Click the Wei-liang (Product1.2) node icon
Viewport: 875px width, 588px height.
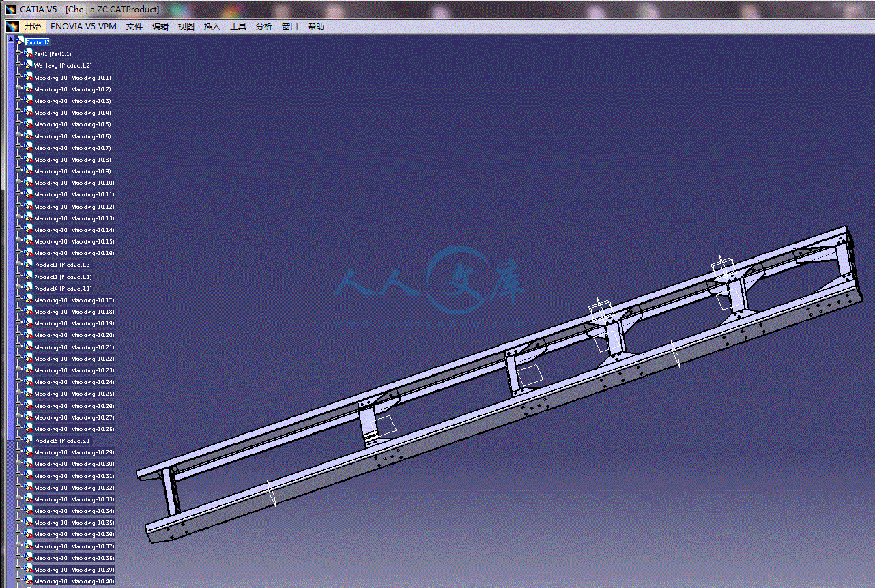tap(29, 65)
